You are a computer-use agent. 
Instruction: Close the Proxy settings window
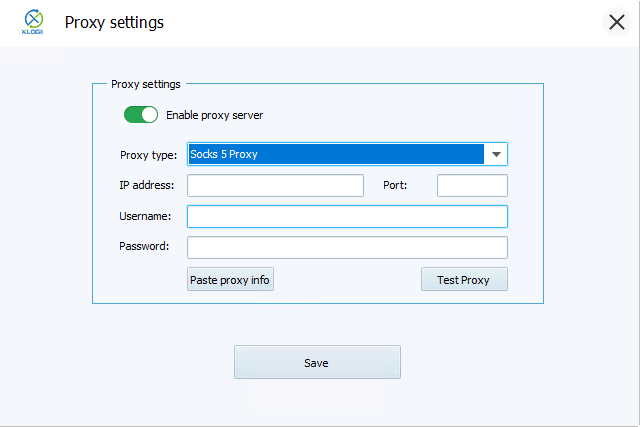617,22
